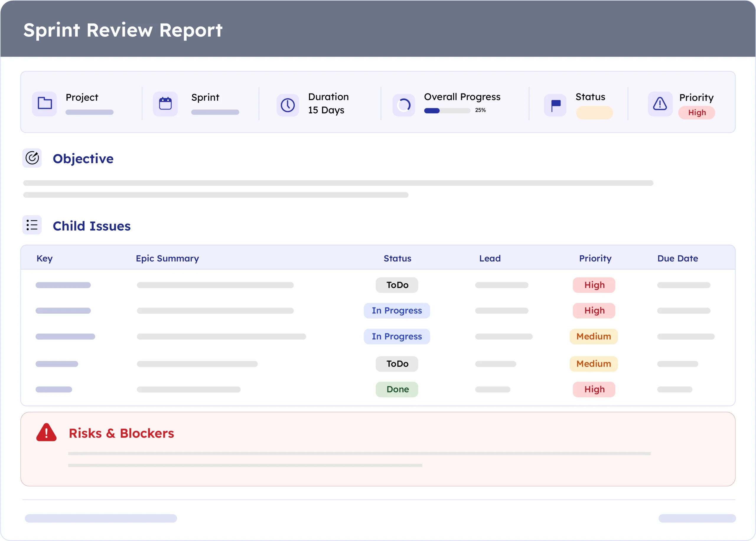Click the Duration clock icon
The height and width of the screenshot is (541, 756).
click(x=288, y=105)
